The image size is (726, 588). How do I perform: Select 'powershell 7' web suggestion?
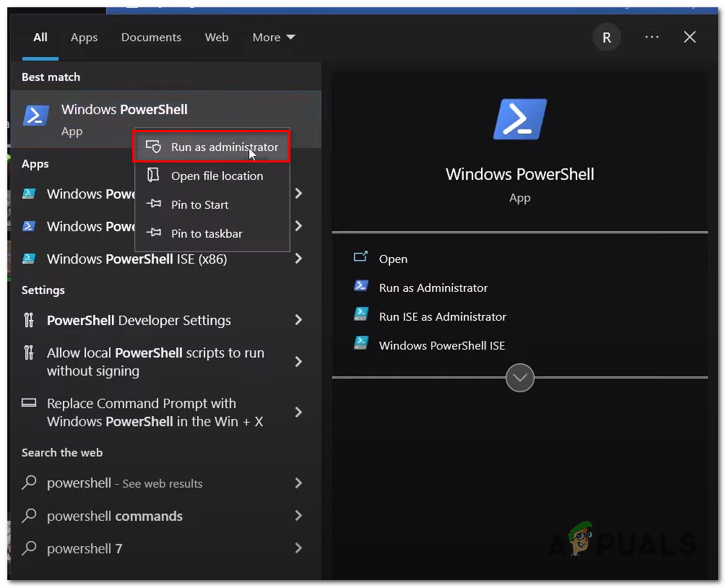coord(165,548)
